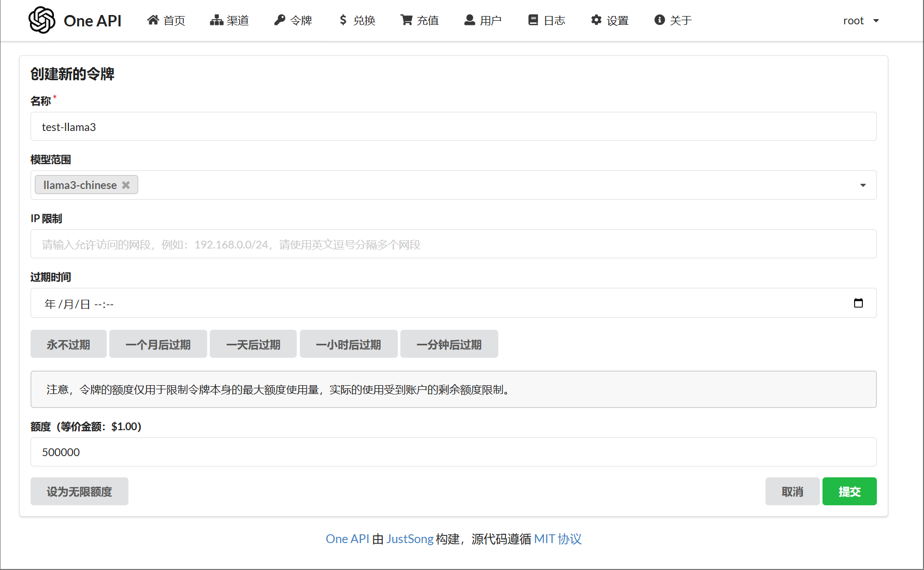Click the IP 限制 input field
924x570 pixels.
pos(453,244)
